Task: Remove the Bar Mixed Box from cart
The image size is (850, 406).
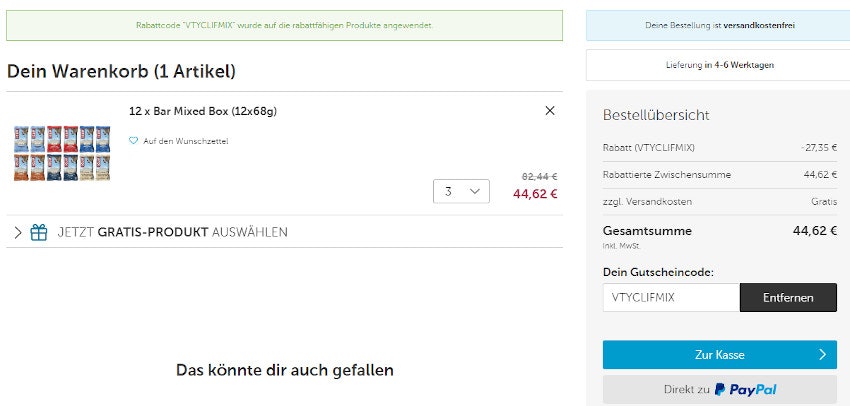Action: click(x=550, y=111)
